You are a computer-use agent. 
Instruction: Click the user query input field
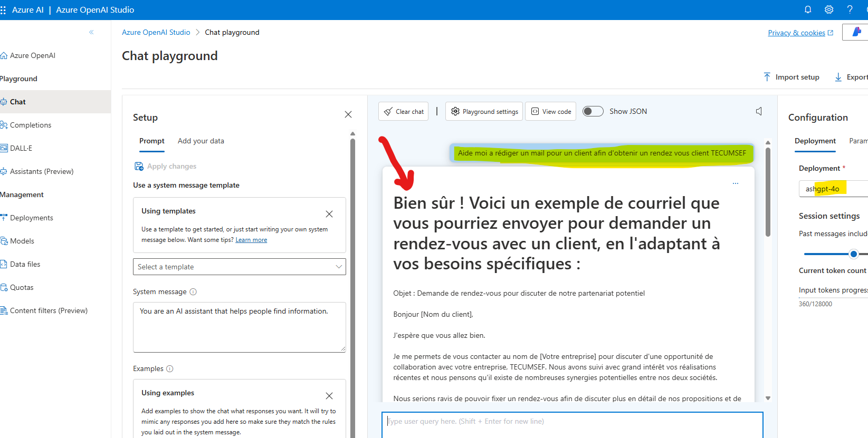pos(573,425)
